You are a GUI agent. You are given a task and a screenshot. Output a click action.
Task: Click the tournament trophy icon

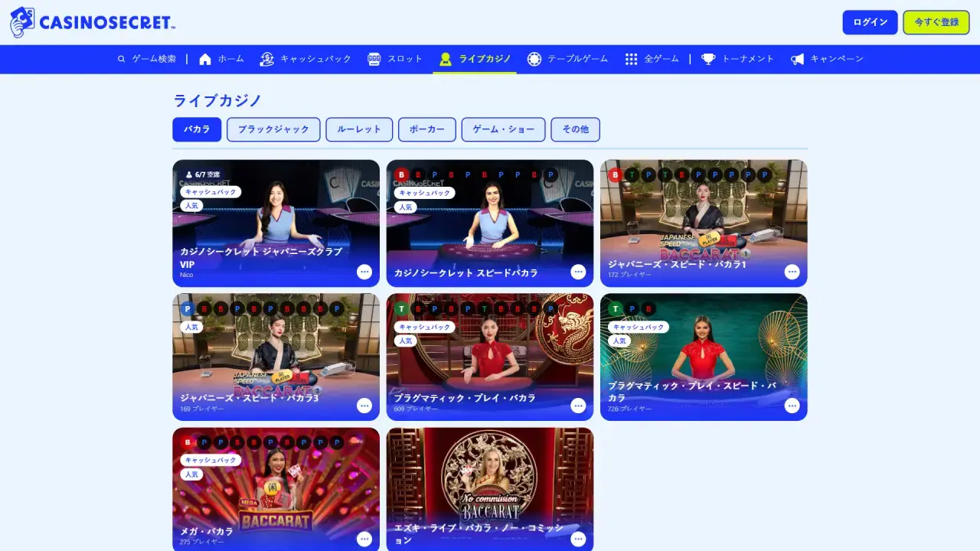coord(708,59)
